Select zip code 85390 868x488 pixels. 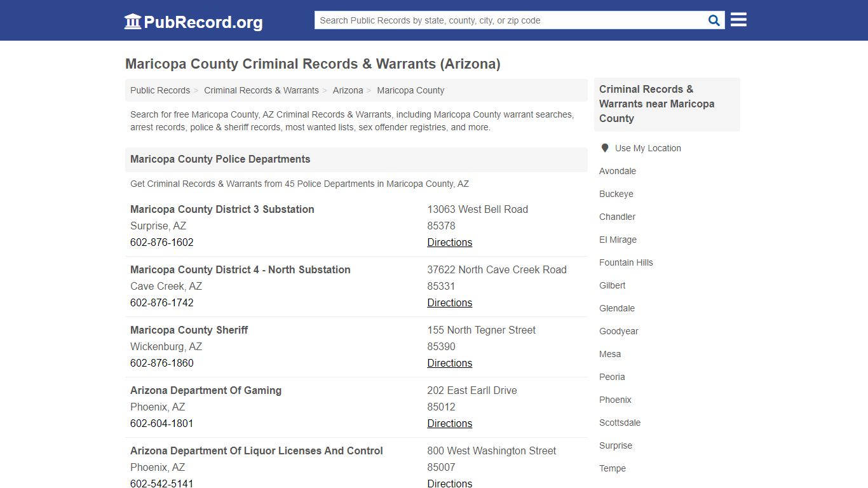click(441, 346)
